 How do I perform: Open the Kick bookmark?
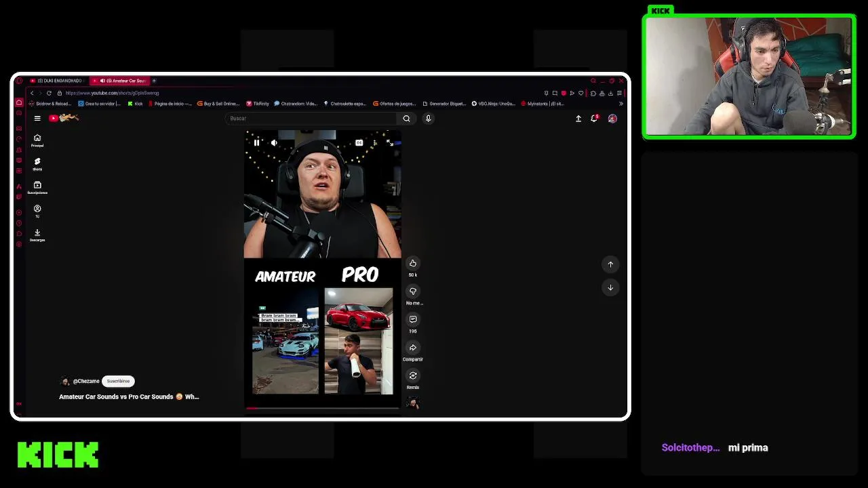coord(135,104)
